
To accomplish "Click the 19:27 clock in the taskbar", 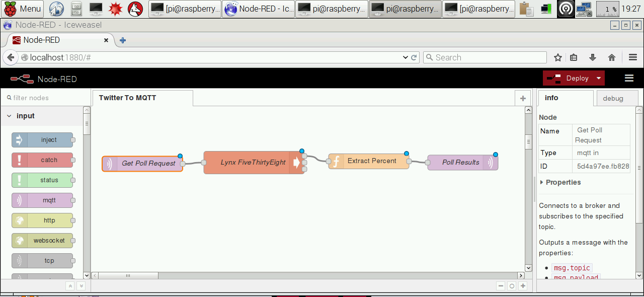I will point(631,9).
